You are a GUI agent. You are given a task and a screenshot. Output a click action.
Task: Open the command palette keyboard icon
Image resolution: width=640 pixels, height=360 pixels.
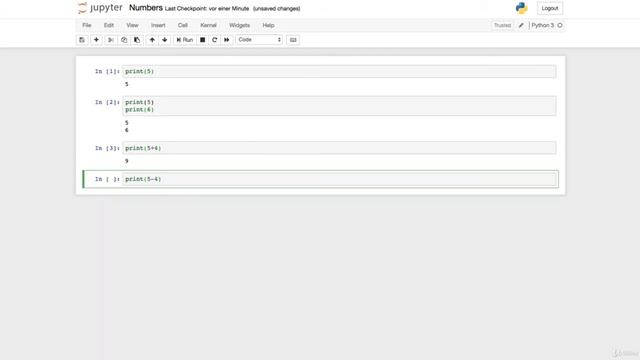click(x=293, y=40)
